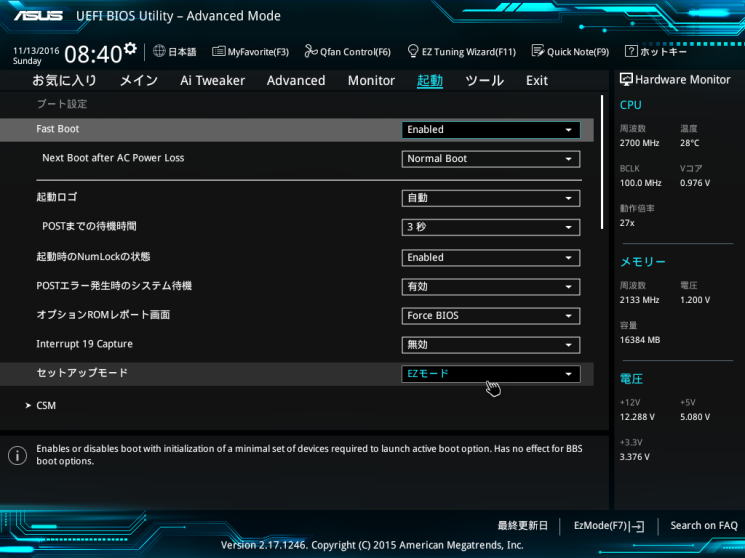Switch to the ツール tab
This screenshot has height=558, width=745.
(484, 80)
